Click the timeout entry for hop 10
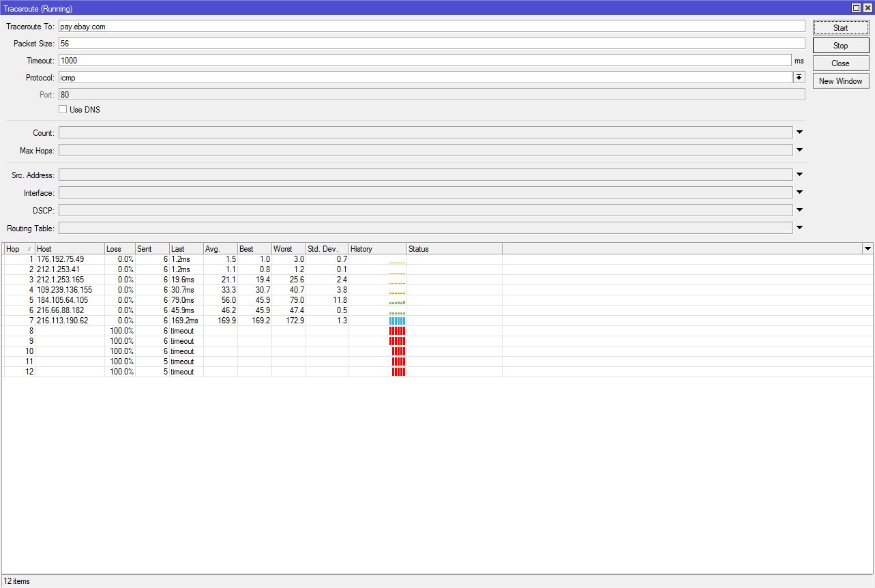Screen dimensions: 875x588 [182, 351]
